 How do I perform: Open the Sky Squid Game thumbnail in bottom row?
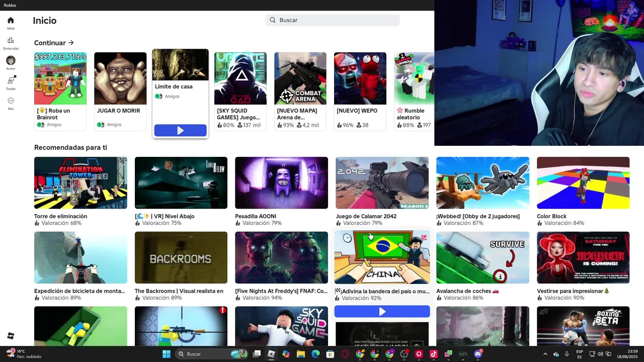(281, 326)
